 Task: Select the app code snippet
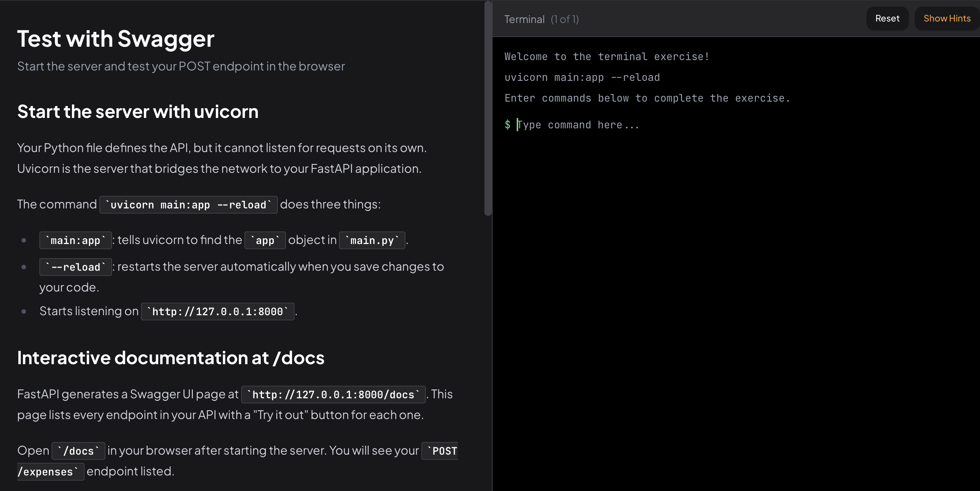tap(265, 240)
